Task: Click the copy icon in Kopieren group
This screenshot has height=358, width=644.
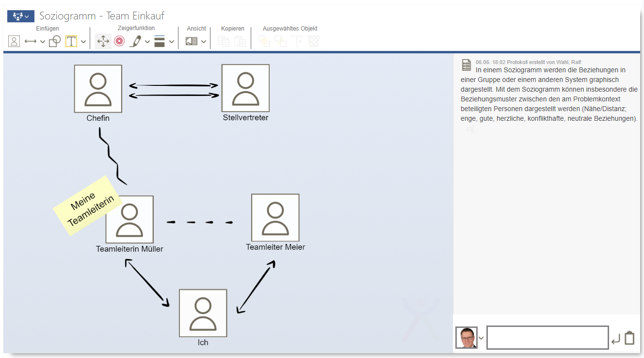Action: pos(224,41)
